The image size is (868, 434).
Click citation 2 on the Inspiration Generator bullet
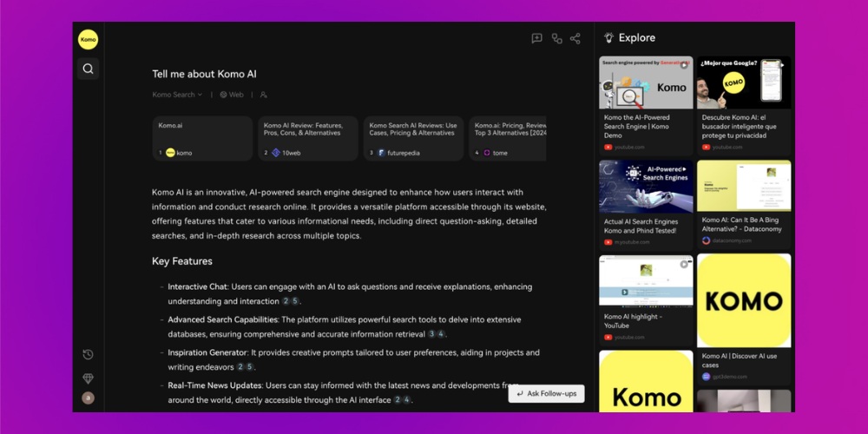point(240,366)
